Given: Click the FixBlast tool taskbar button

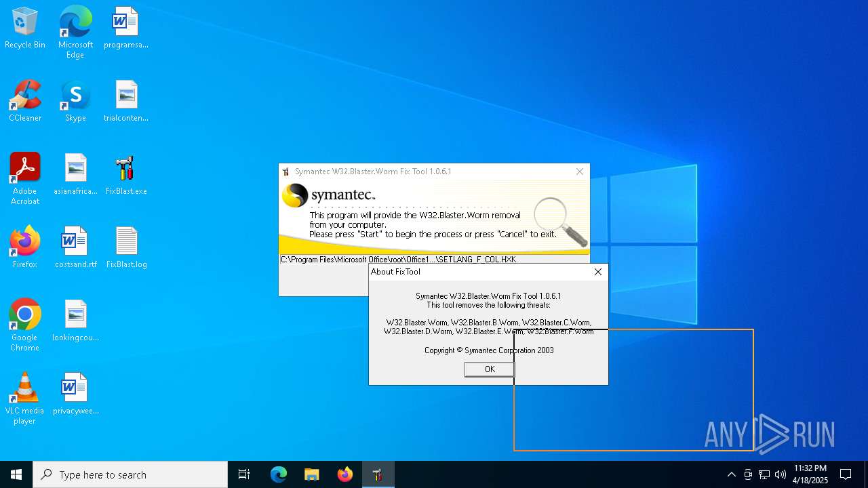Looking at the screenshot, I should pyautogui.click(x=378, y=474).
